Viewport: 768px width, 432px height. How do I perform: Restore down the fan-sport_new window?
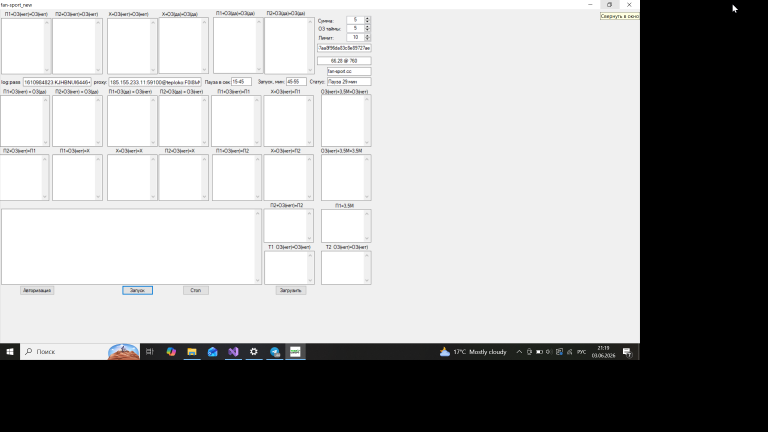point(609,4)
